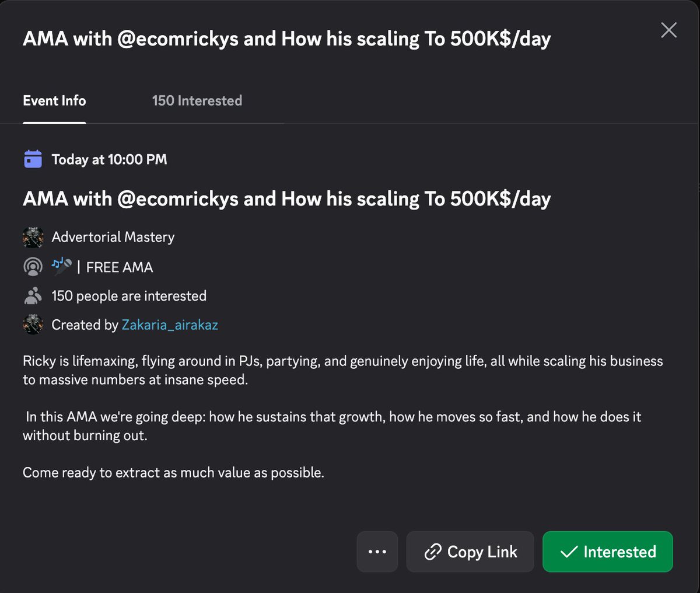Viewport: 700px width, 593px height.
Task: Click the Advertorial Mastery server avatar
Action: coord(33,238)
